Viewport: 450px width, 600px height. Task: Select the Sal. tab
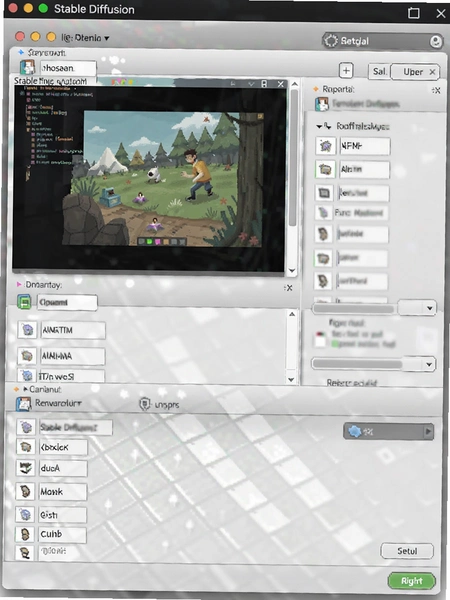(379, 72)
